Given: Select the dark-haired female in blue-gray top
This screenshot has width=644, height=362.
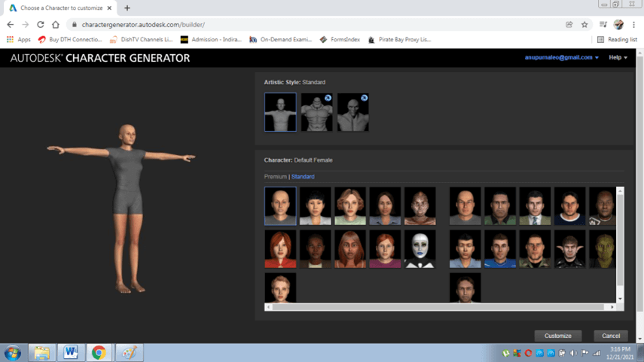Looking at the screenshot, I should pos(385,206).
